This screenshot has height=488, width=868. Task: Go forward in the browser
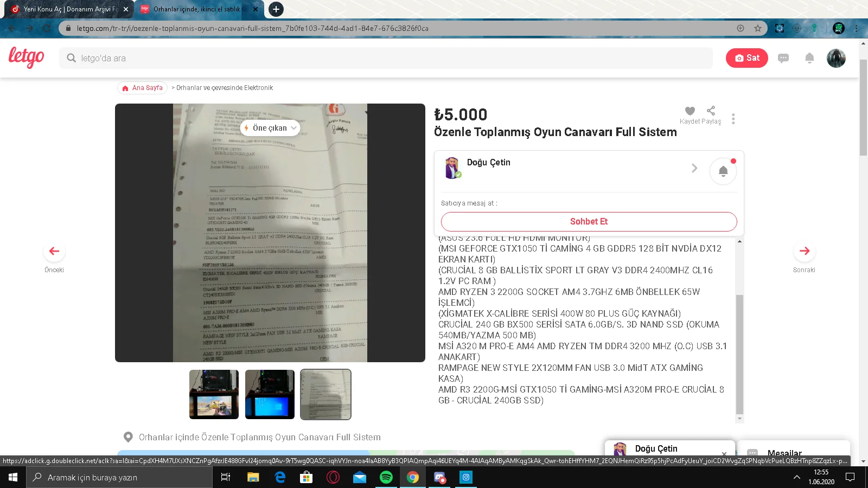click(x=29, y=28)
